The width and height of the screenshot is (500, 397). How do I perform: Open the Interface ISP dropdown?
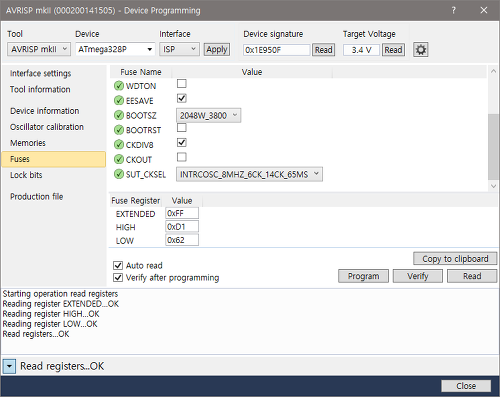pos(179,49)
